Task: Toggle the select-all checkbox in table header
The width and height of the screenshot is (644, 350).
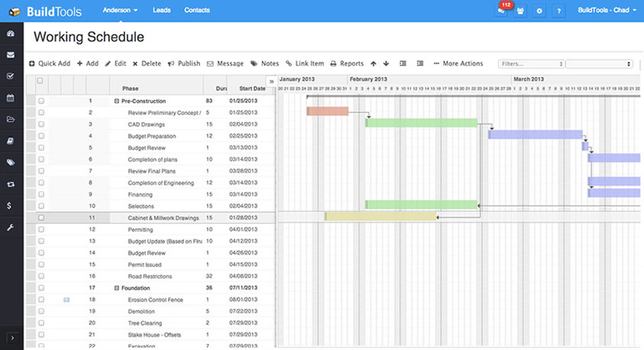Action: click(40, 81)
